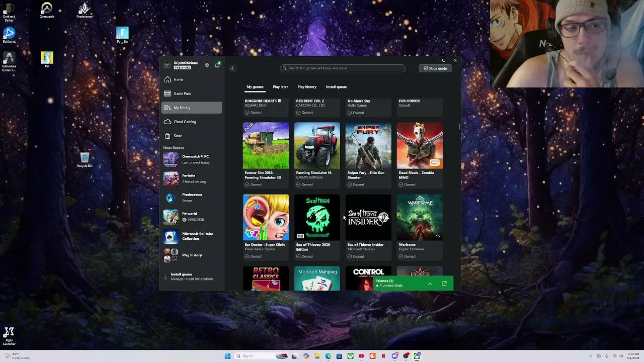
Task: Open Farmer Sim 2018 game tile
Action: [266, 154]
